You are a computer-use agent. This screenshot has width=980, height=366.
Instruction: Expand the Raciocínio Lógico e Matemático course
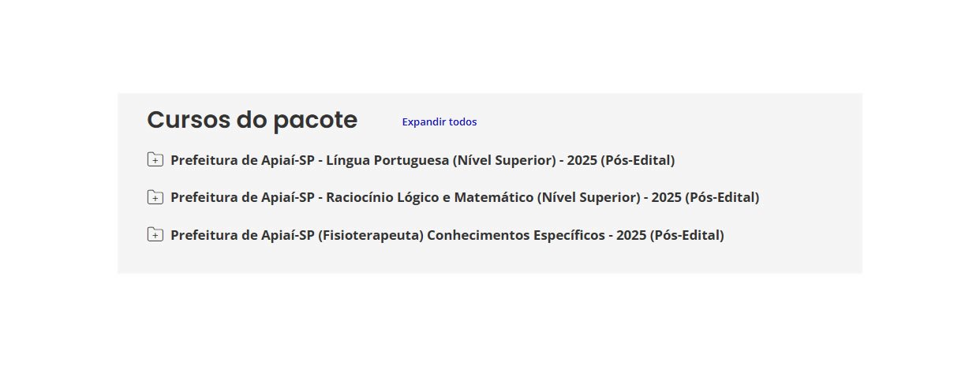[x=464, y=197]
